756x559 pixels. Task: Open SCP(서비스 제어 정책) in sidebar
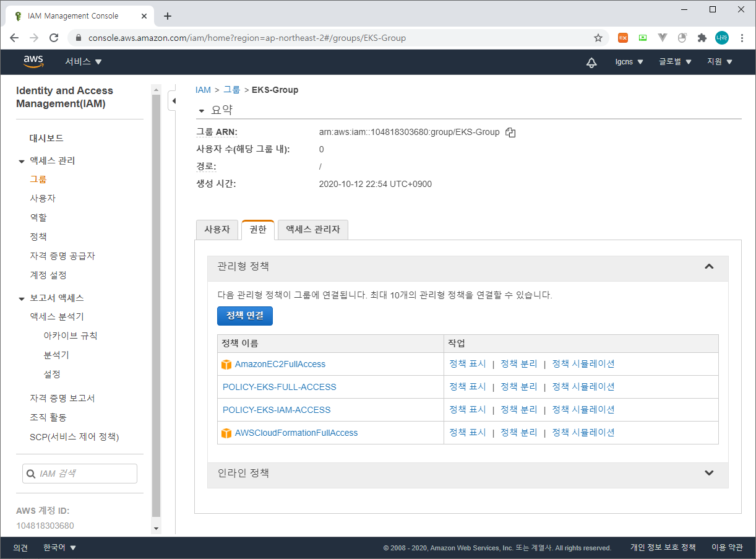[74, 436]
